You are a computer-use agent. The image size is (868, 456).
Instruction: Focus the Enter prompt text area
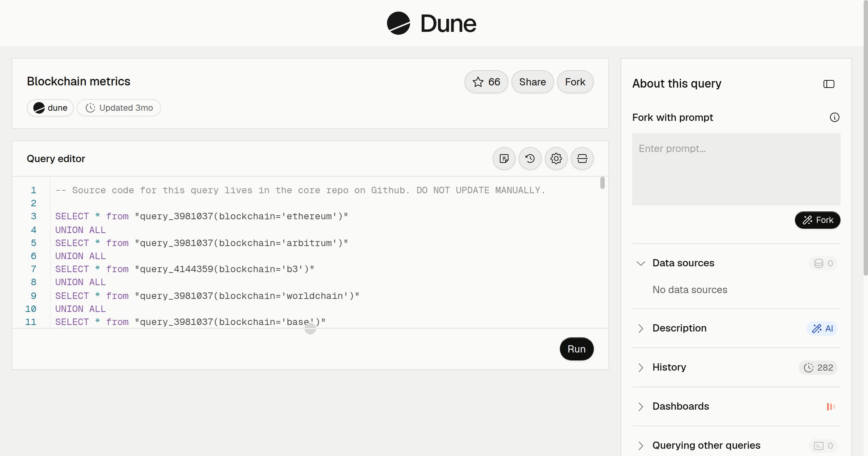point(736,169)
